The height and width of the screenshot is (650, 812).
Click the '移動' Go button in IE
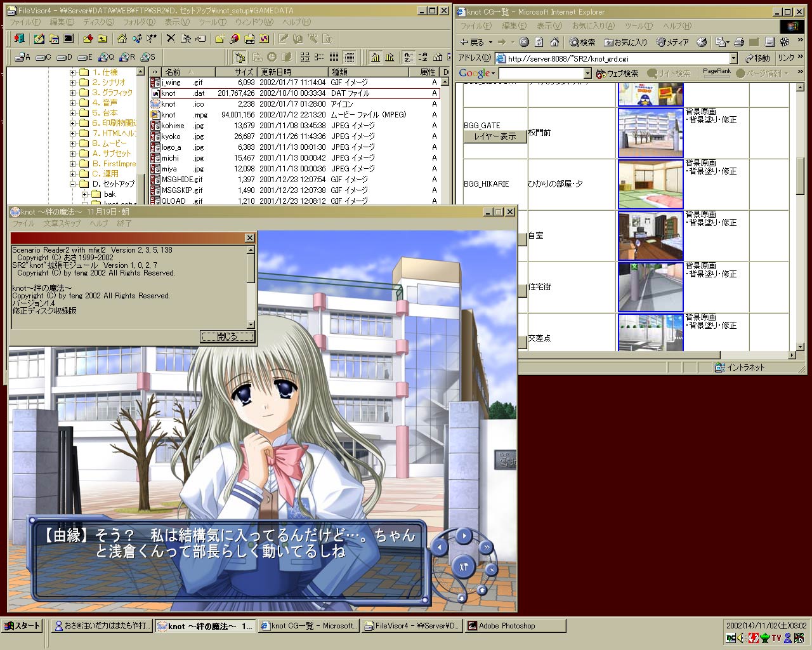click(x=757, y=58)
